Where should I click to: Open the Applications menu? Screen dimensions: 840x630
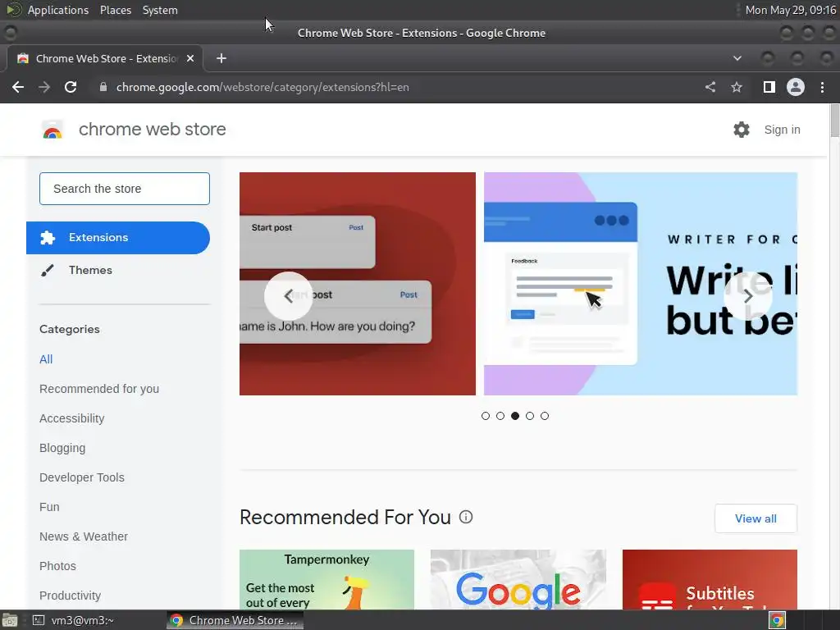58,10
